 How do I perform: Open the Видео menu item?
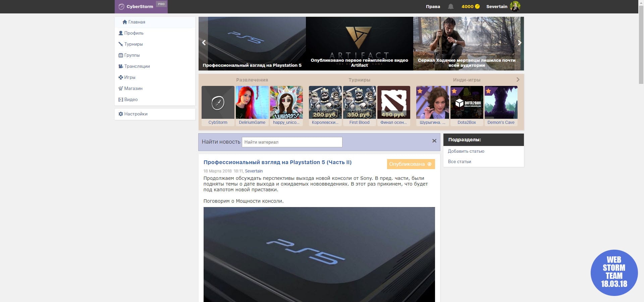click(155, 99)
